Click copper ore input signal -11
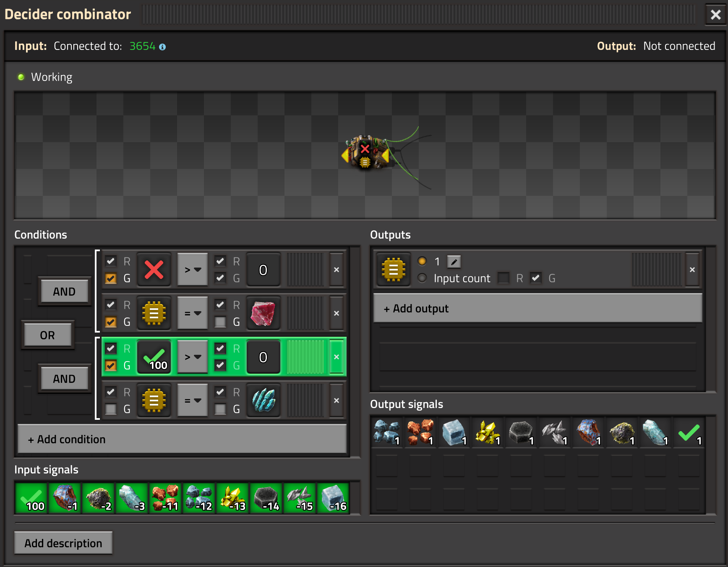This screenshot has height=567, width=728. pyautogui.click(x=166, y=498)
